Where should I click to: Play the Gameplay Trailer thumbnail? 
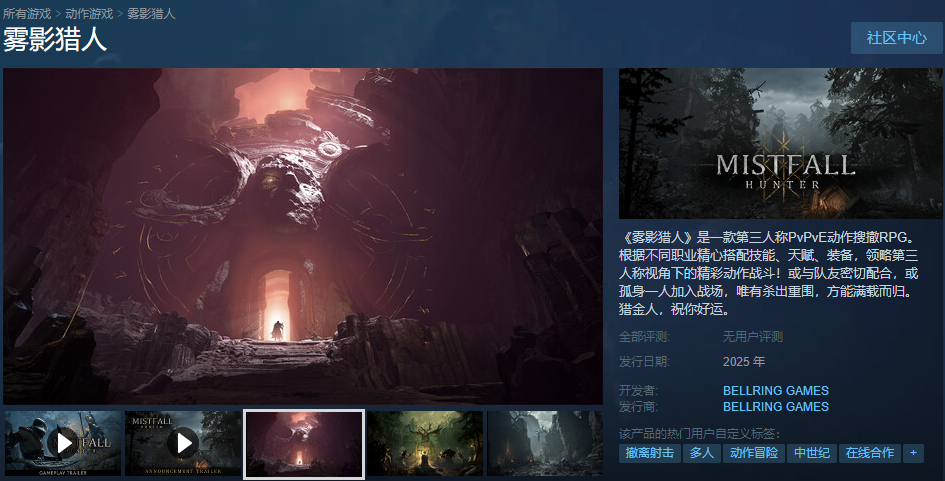(x=63, y=444)
